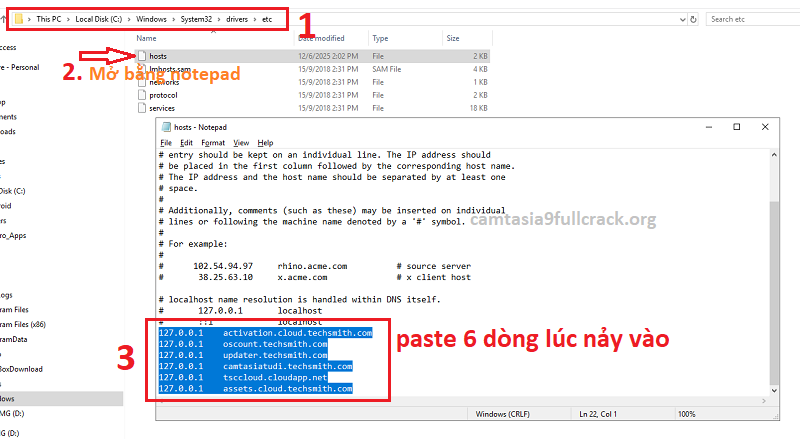Click the Ln 22, Col 1 status entry
This screenshot has width=800, height=439.
point(598,414)
